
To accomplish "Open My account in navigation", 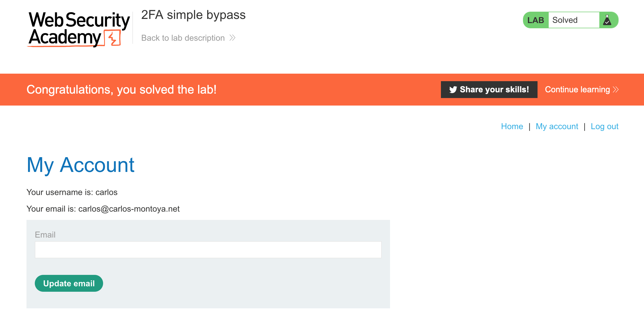I will (557, 126).
